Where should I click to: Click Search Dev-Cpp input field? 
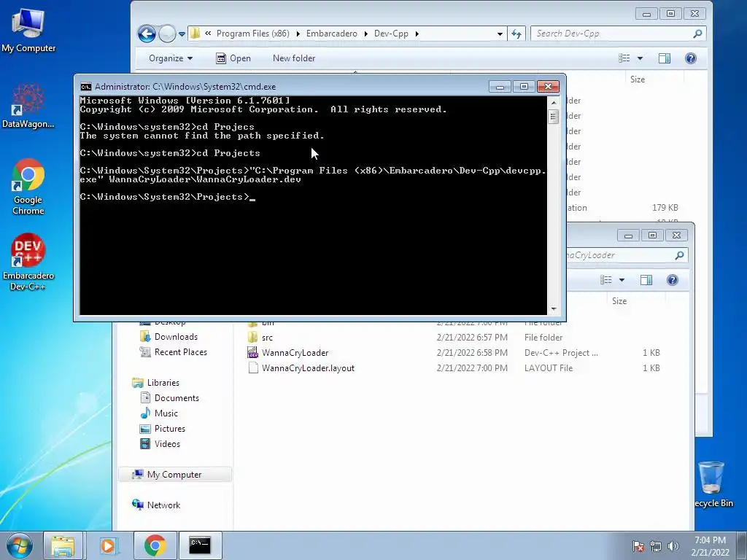pos(612,34)
